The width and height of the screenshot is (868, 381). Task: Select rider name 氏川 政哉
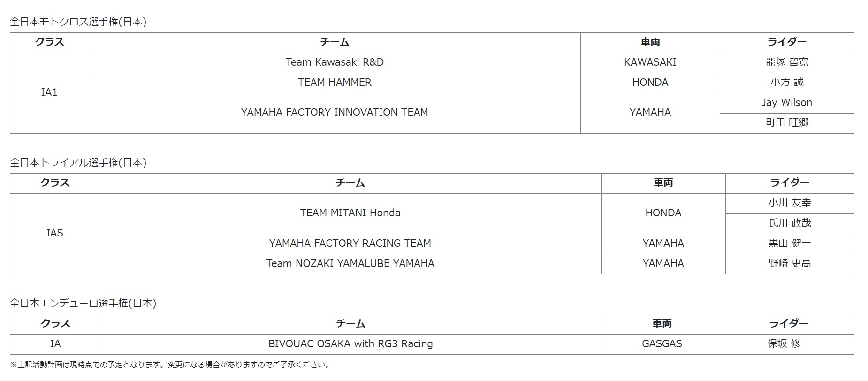(x=790, y=223)
